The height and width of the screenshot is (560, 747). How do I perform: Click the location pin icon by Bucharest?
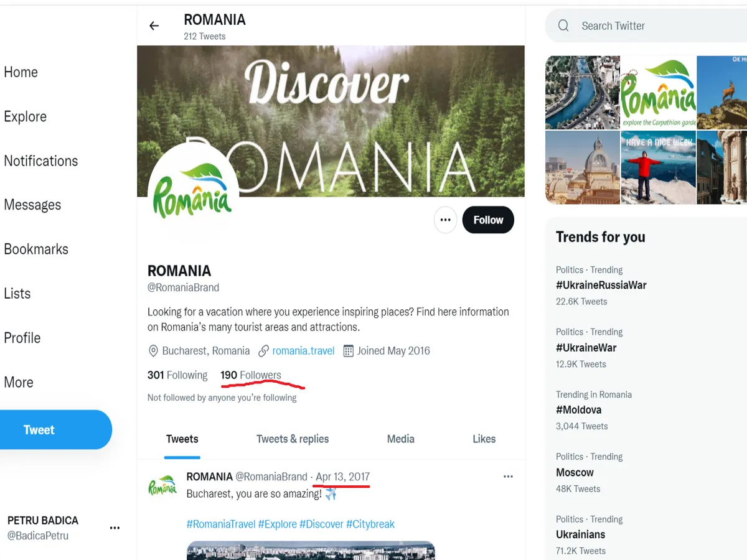[153, 351]
